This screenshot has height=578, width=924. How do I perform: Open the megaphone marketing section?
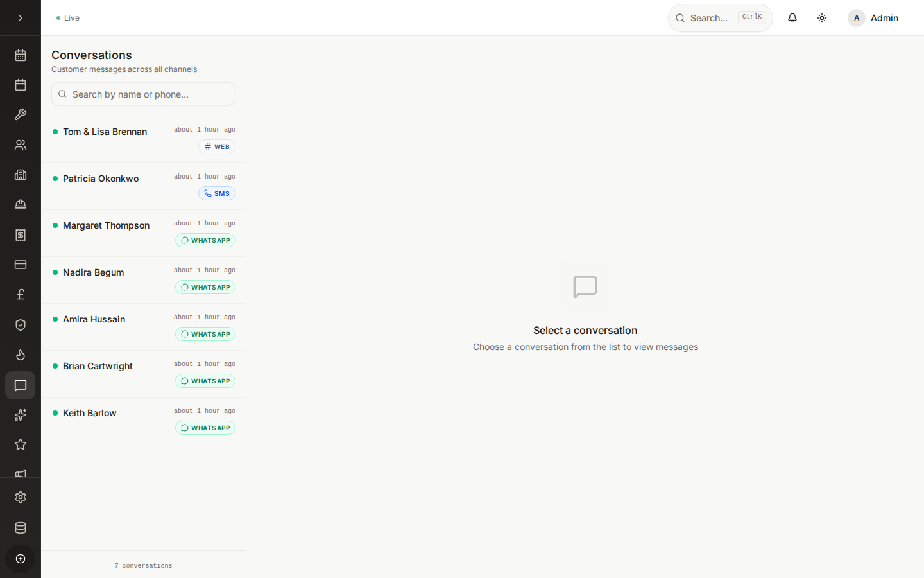coord(20,473)
